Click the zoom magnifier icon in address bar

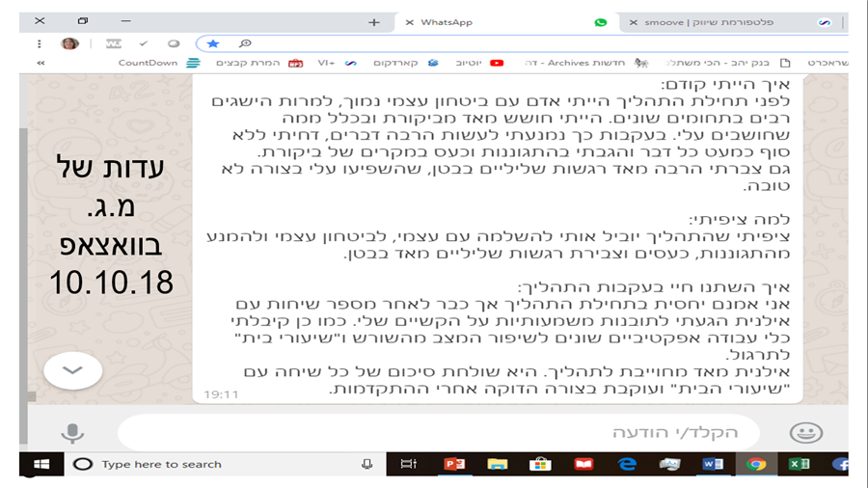pos(245,43)
